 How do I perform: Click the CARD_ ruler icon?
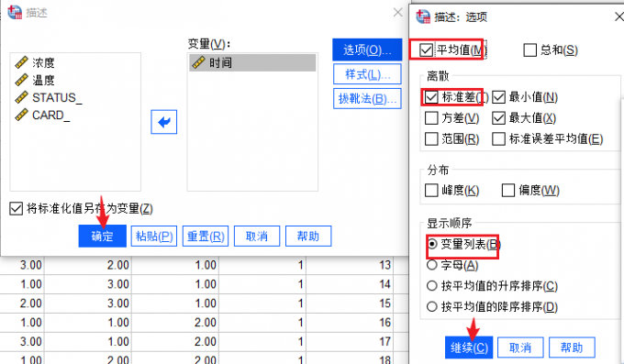[21, 115]
